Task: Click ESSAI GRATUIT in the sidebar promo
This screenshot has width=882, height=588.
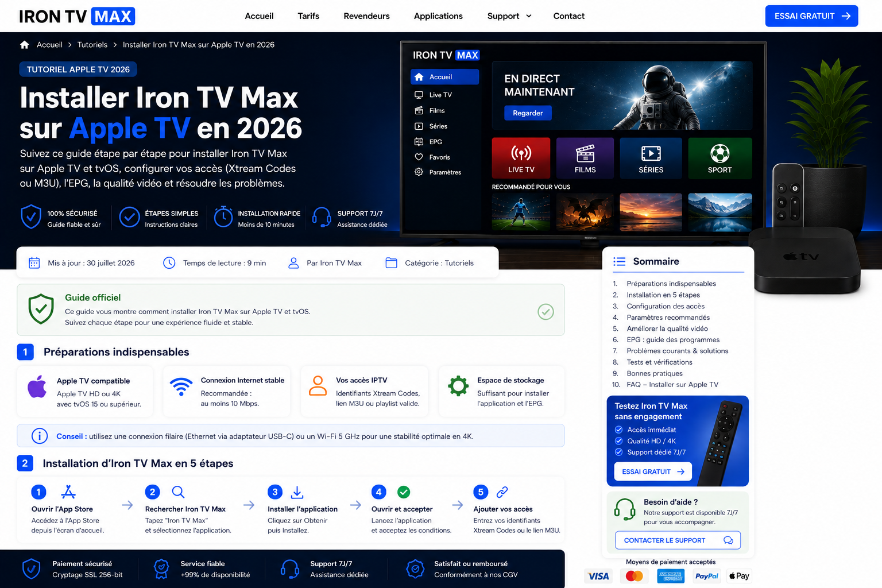Action: [653, 471]
